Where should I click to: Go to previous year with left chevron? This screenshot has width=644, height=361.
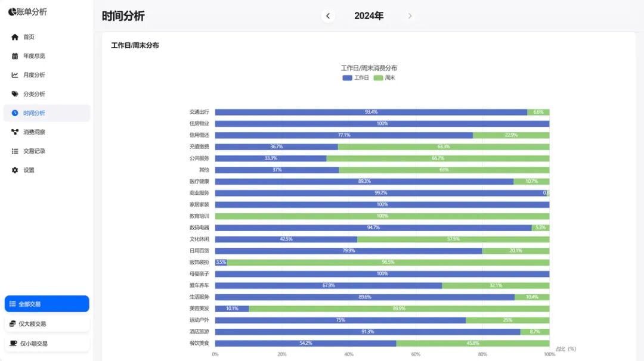pyautogui.click(x=328, y=16)
